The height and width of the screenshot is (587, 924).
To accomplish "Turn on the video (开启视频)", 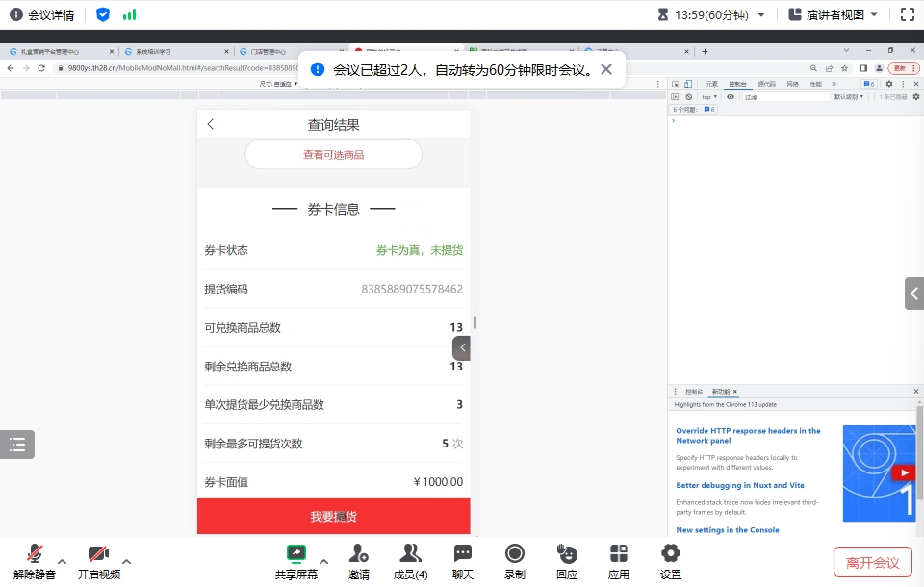I will point(99,553).
